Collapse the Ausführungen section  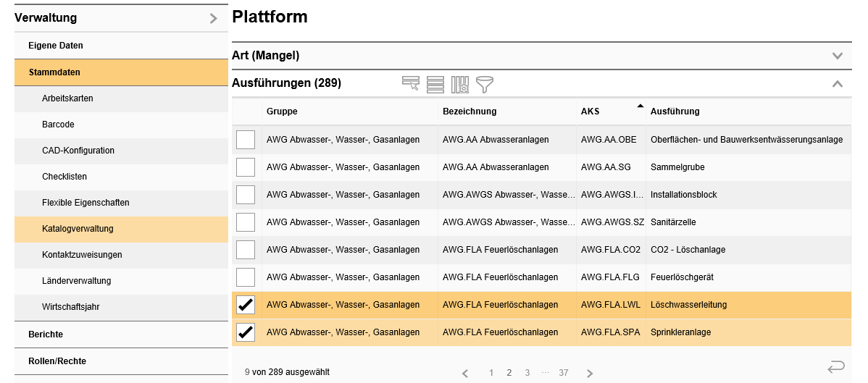[838, 84]
